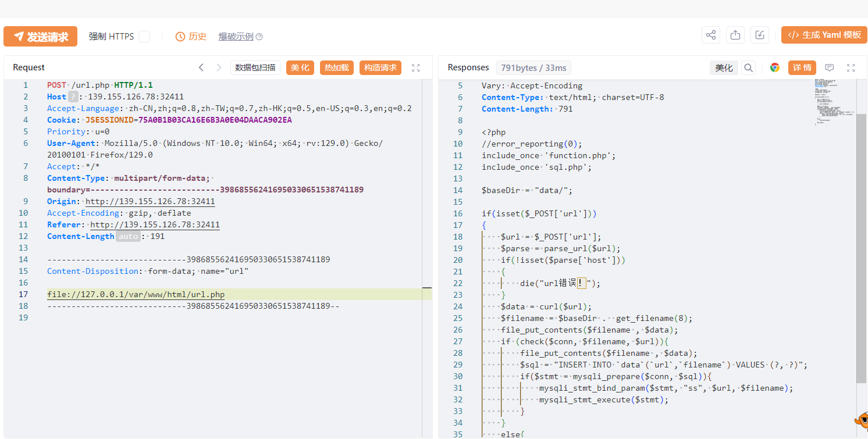Click the 发送请求 send request button

40,36
